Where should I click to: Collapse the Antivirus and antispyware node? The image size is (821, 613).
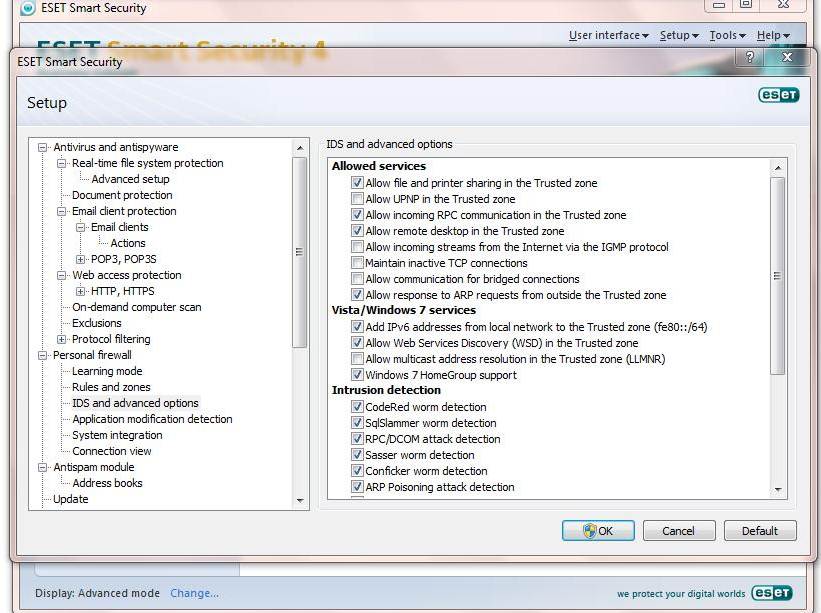(42, 148)
